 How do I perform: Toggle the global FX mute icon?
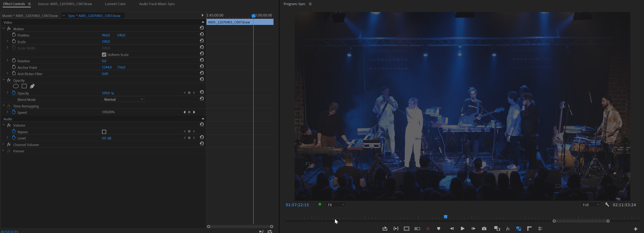click(508, 229)
